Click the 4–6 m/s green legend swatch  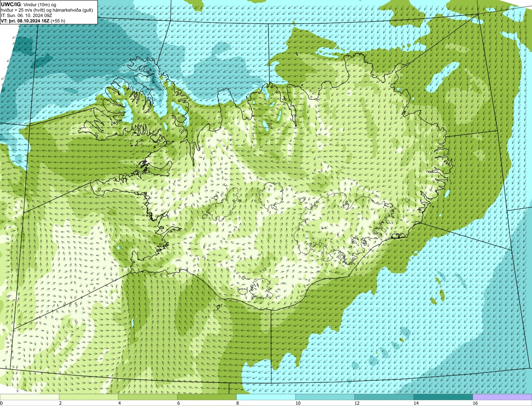[x=148, y=397]
